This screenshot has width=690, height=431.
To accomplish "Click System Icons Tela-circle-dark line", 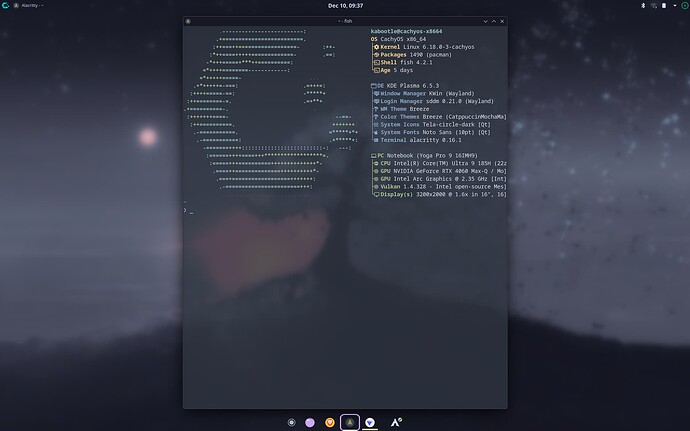I will [x=432, y=125].
